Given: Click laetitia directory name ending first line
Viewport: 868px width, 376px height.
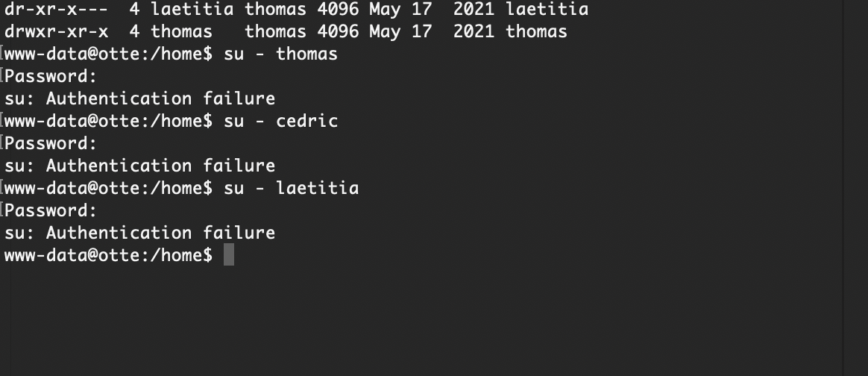Looking at the screenshot, I should click(x=547, y=9).
